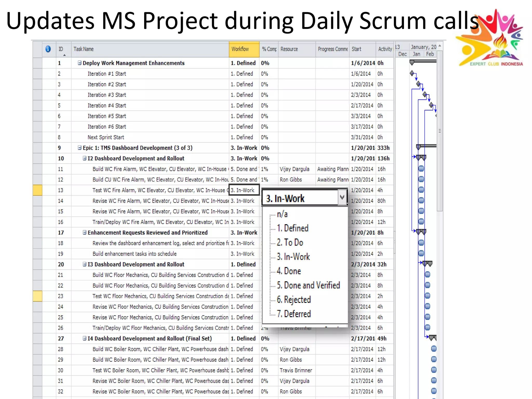532x399 pixels.
Task: Click the Gantt bar for task 21
Action: pyautogui.click(x=427, y=275)
